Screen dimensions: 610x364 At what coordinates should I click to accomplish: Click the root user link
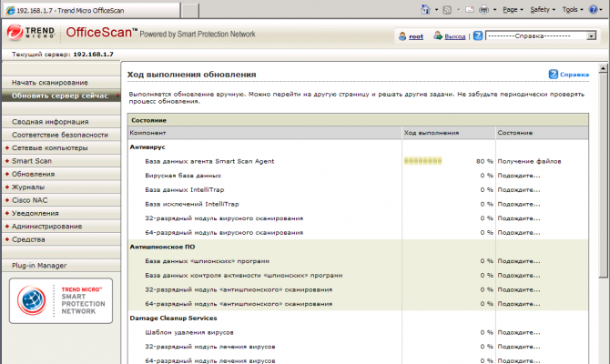click(x=416, y=36)
